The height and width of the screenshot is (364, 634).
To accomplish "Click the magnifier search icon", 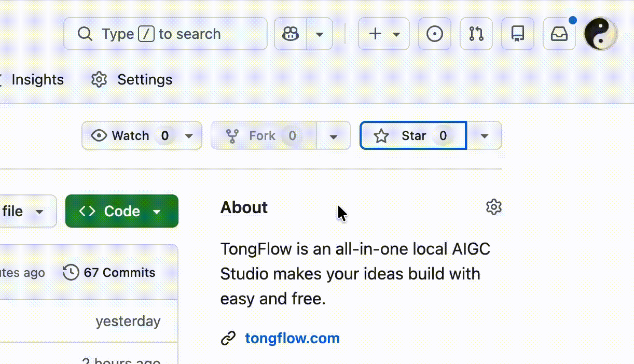I will 85,34.
